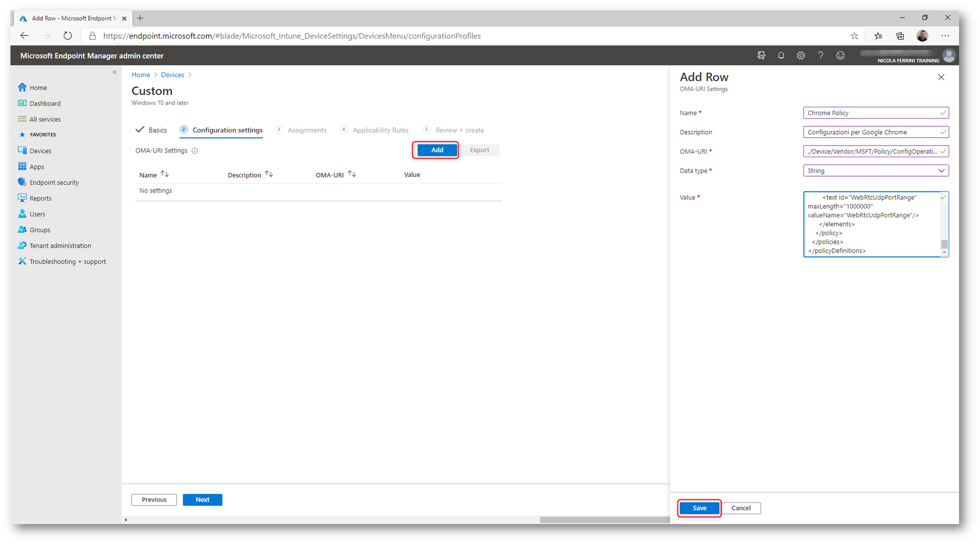This screenshot has height=545, width=980.
Task: Open the feedback smiley icon
Action: pyautogui.click(x=840, y=56)
